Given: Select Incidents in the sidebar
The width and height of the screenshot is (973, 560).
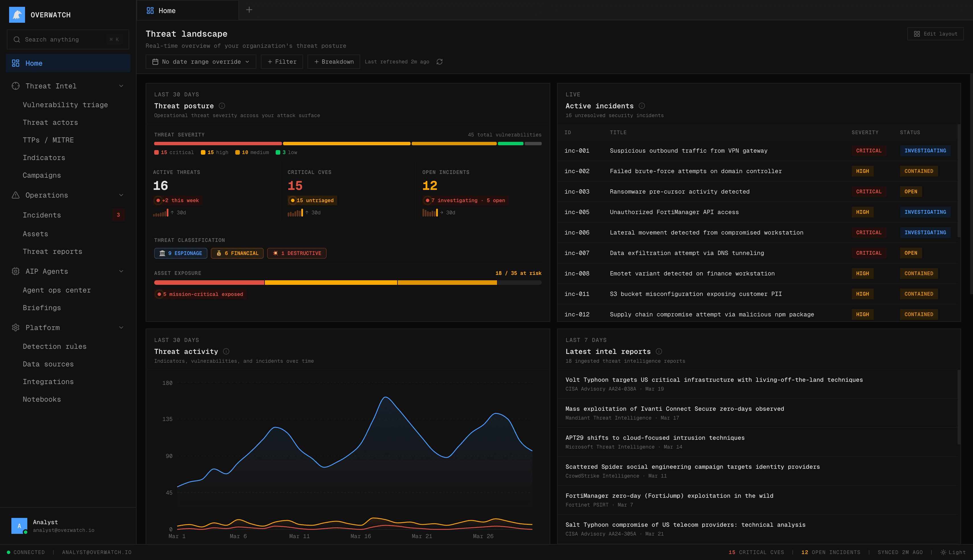Looking at the screenshot, I should click(x=42, y=215).
